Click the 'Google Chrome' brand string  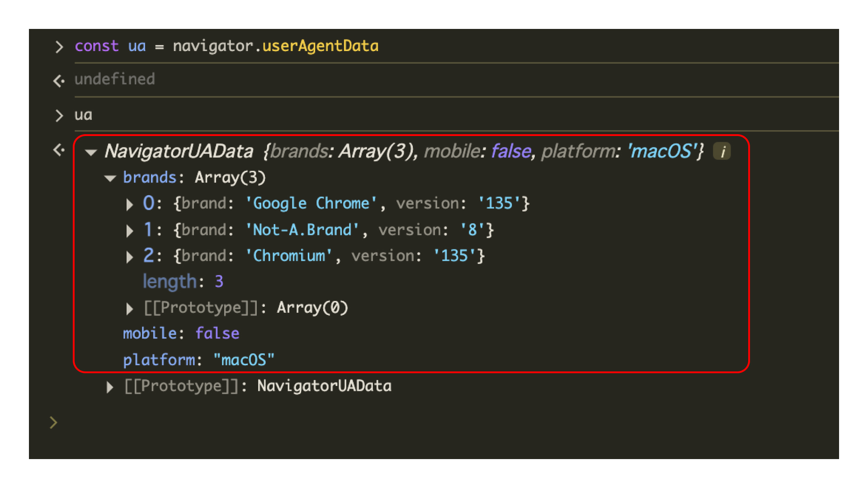[311, 203]
